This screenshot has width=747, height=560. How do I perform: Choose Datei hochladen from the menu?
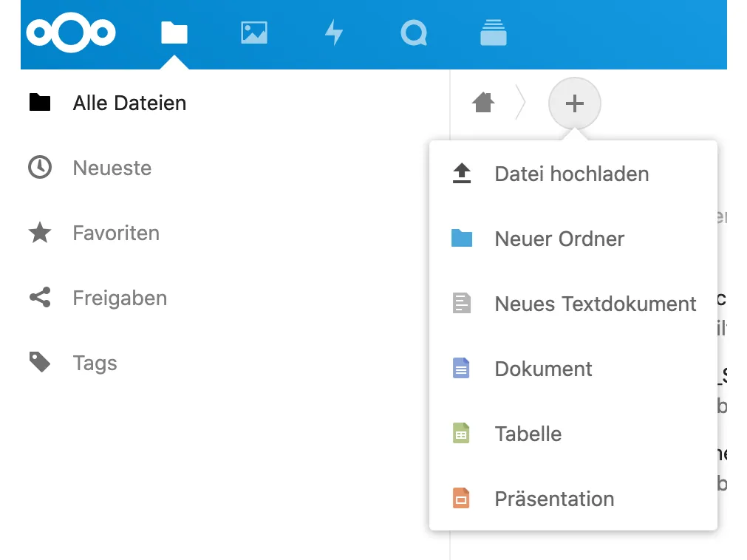click(573, 174)
